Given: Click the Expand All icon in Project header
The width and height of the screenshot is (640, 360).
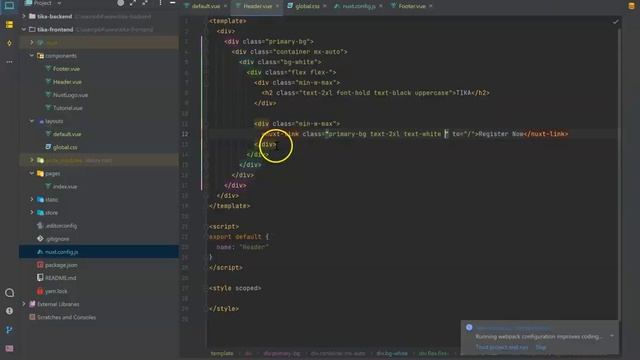Looking at the screenshot, I should click(133, 3).
